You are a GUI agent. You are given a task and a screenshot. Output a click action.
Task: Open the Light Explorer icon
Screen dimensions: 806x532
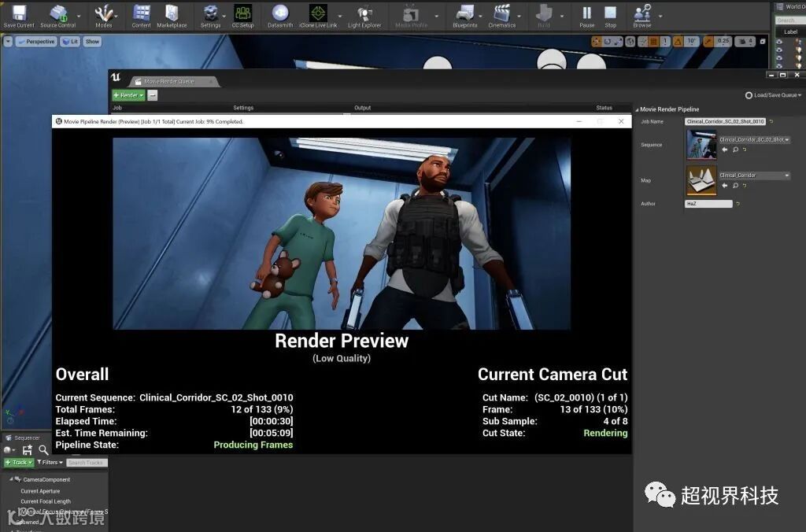(364, 17)
